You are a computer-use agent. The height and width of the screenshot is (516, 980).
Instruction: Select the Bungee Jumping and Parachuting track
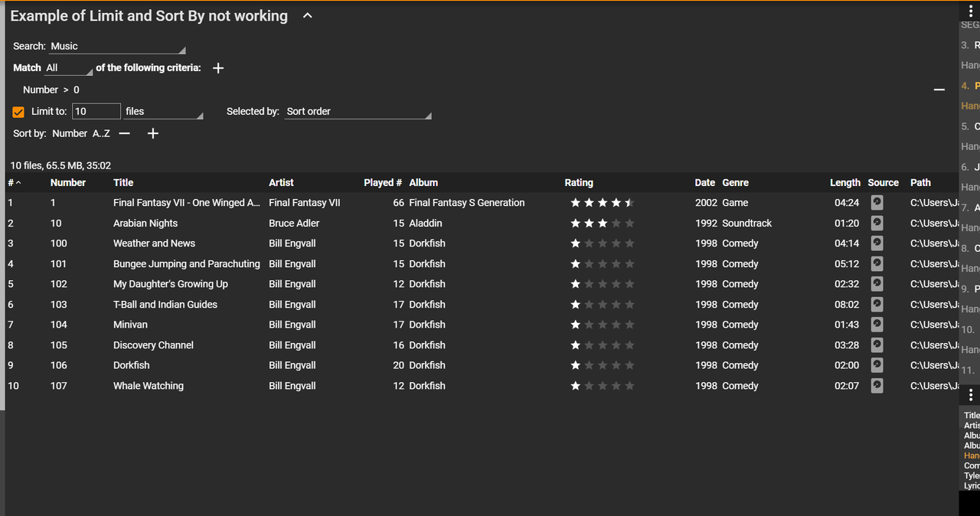point(187,264)
